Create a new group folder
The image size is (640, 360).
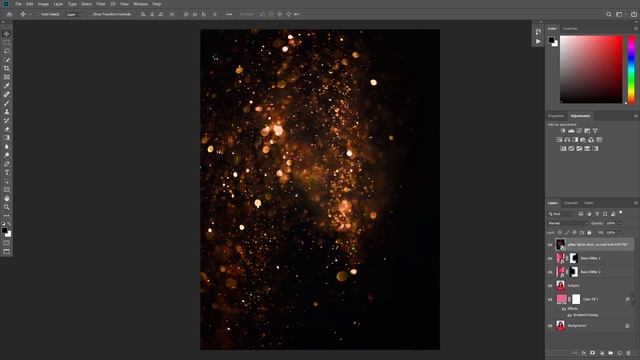[611, 353]
